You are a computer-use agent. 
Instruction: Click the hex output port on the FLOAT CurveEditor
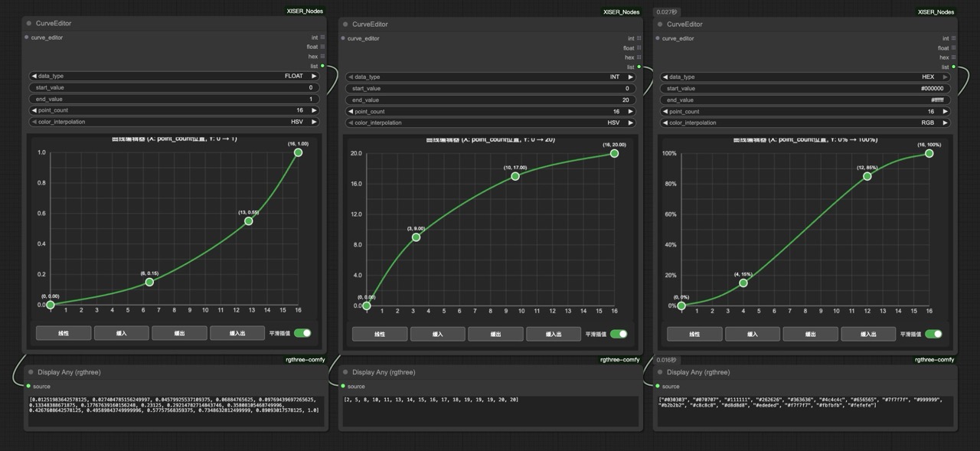point(322,56)
